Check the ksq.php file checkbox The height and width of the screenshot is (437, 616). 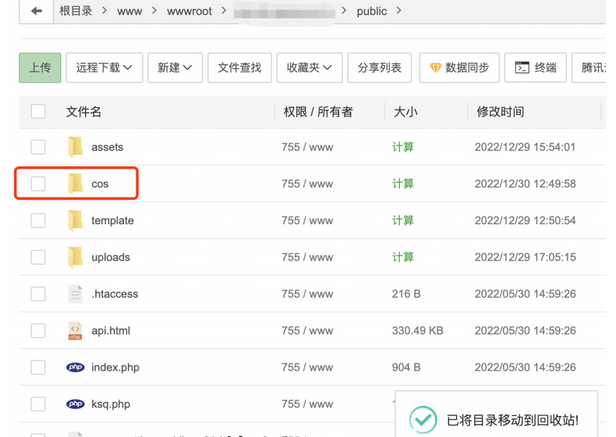coord(38,404)
